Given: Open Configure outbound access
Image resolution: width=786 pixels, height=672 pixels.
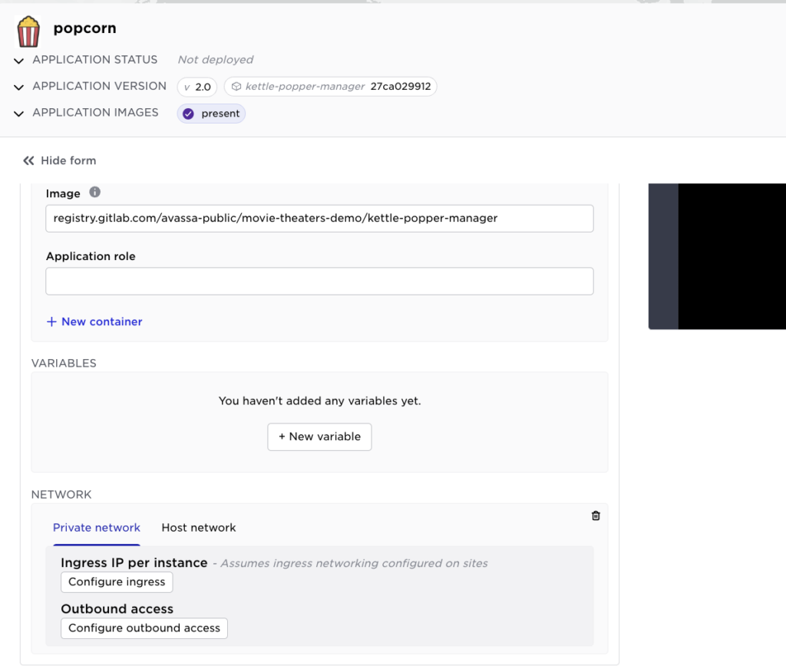Looking at the screenshot, I should (x=144, y=628).
